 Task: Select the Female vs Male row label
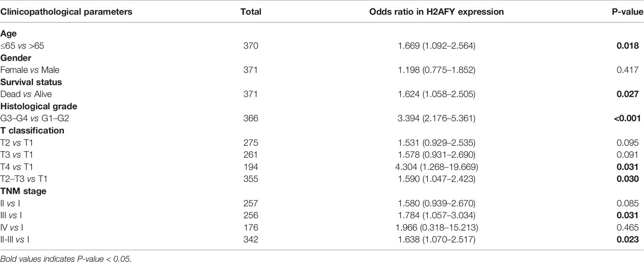point(30,70)
